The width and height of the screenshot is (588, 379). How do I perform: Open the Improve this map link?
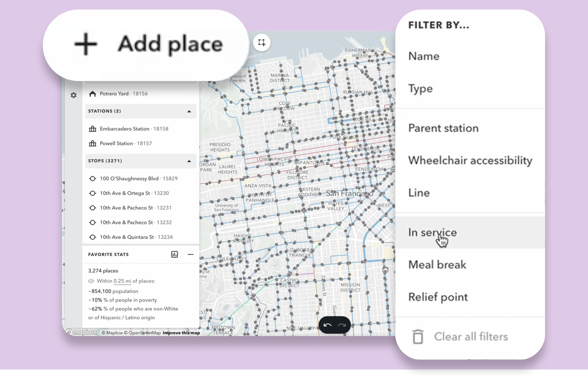coord(181,333)
